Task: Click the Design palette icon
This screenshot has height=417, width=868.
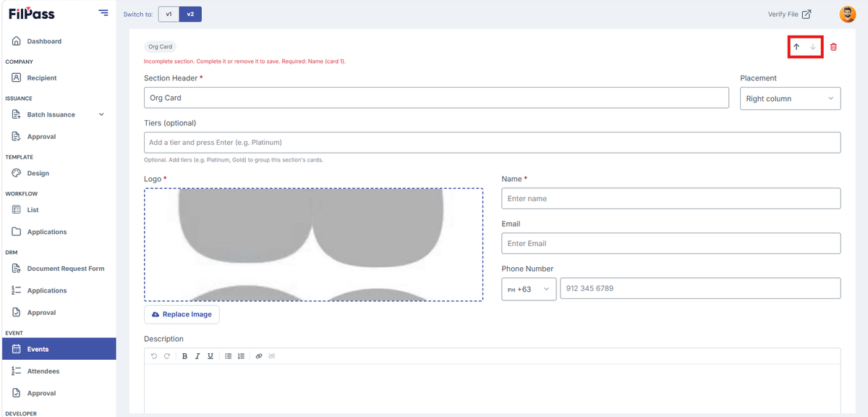Action: pos(17,173)
